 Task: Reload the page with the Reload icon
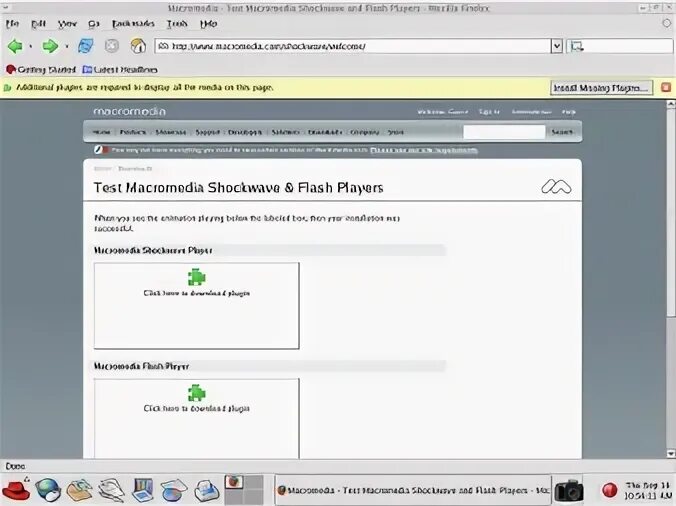coord(85,46)
